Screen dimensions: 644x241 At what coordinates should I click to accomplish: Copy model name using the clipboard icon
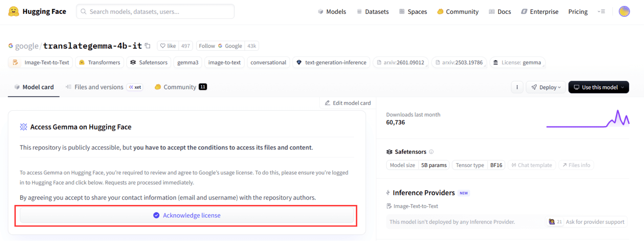[148, 46]
